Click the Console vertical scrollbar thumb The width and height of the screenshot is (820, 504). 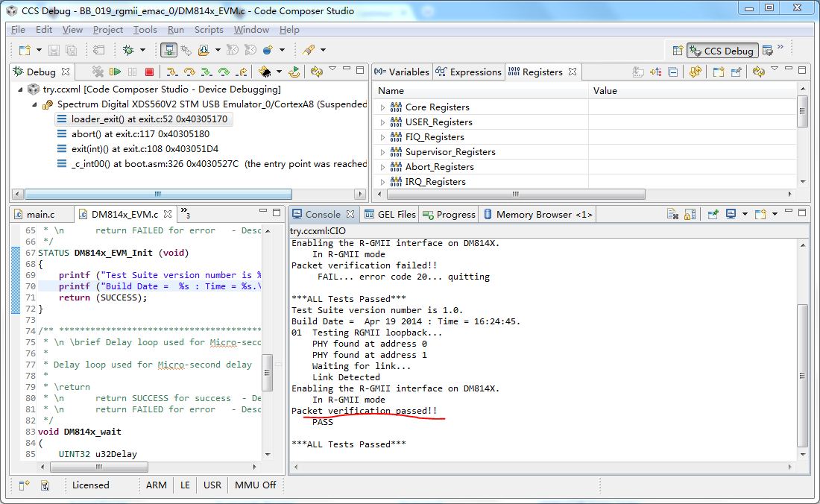tap(803, 375)
